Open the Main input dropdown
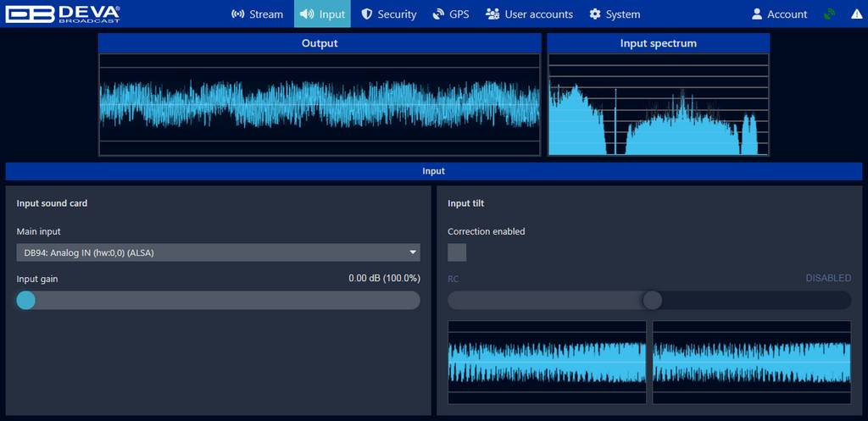Viewport: 868px width, 421px height. tap(218, 252)
